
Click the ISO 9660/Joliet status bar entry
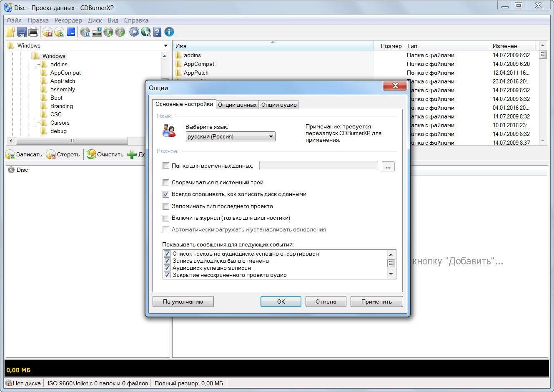[x=98, y=383]
